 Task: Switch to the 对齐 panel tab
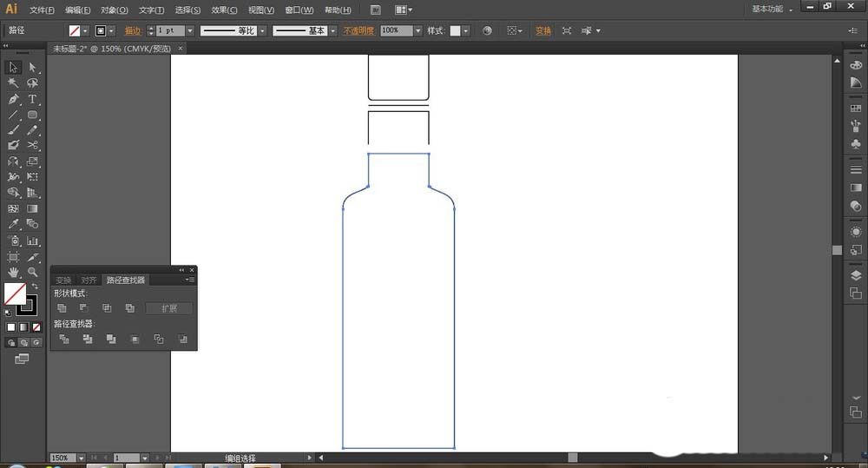tap(89, 280)
